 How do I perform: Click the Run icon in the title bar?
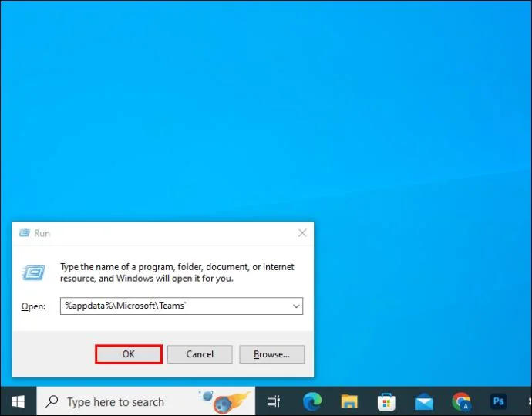(24, 233)
